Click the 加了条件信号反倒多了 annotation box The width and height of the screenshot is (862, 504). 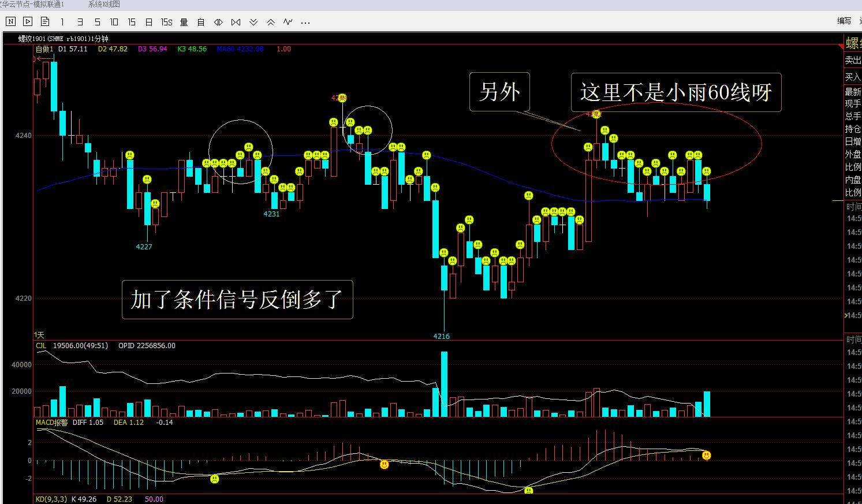[x=237, y=300]
